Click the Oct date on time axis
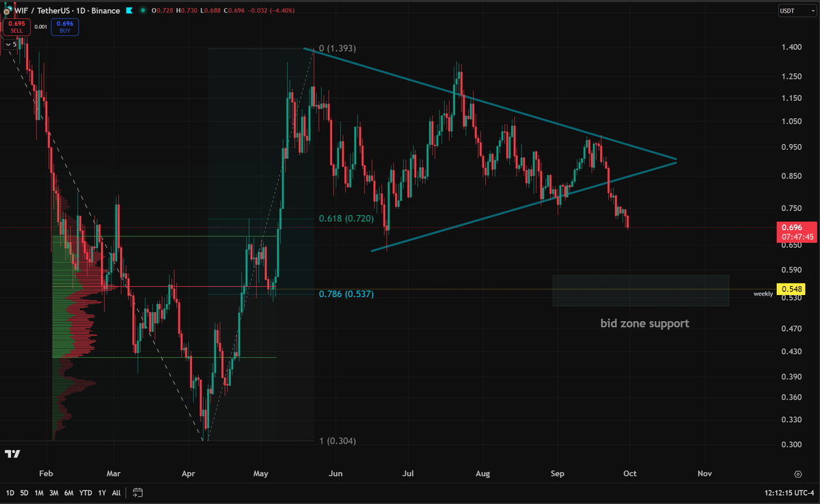 pyautogui.click(x=630, y=473)
